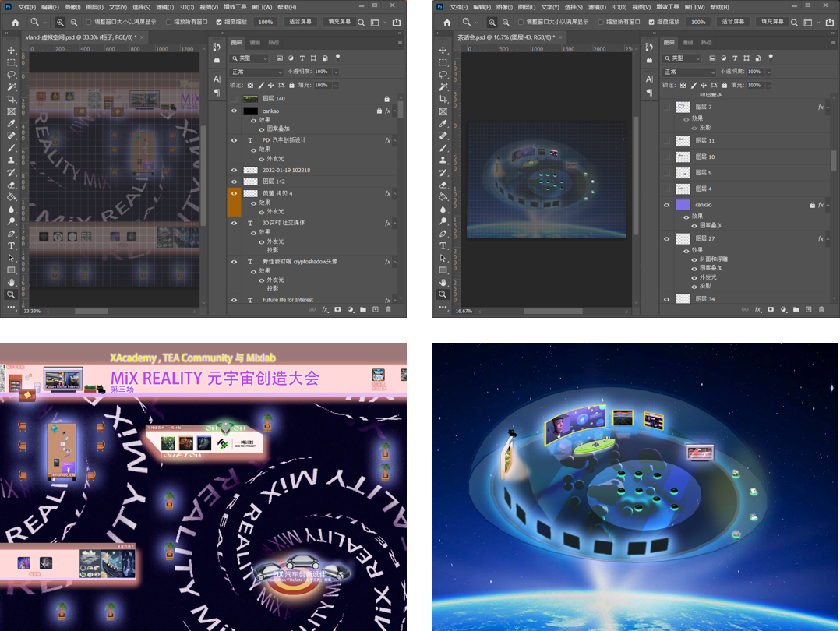Hide the cankao layer in left window
This screenshot has width=840, height=631.
234,111
